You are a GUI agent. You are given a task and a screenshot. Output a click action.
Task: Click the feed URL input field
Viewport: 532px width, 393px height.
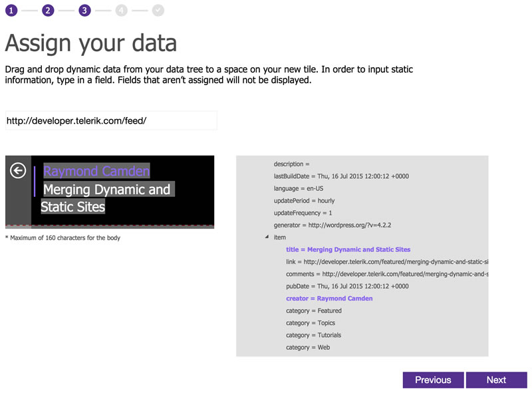(110, 120)
